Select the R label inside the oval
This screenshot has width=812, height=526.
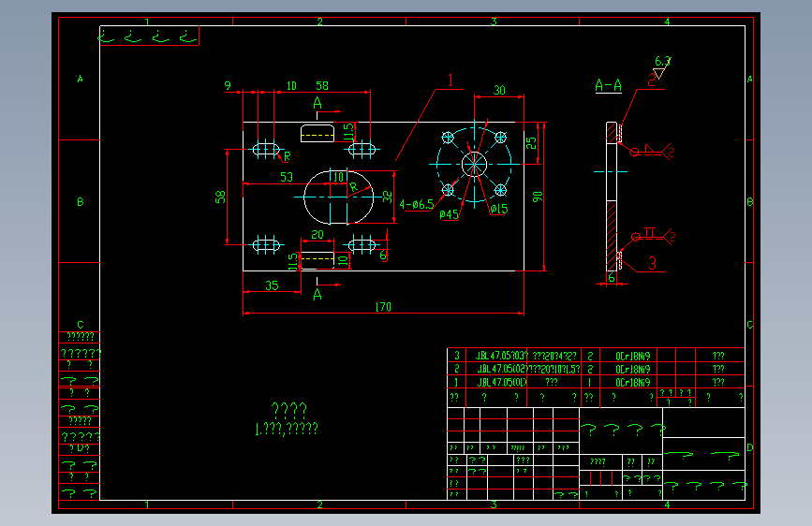[x=353, y=187]
